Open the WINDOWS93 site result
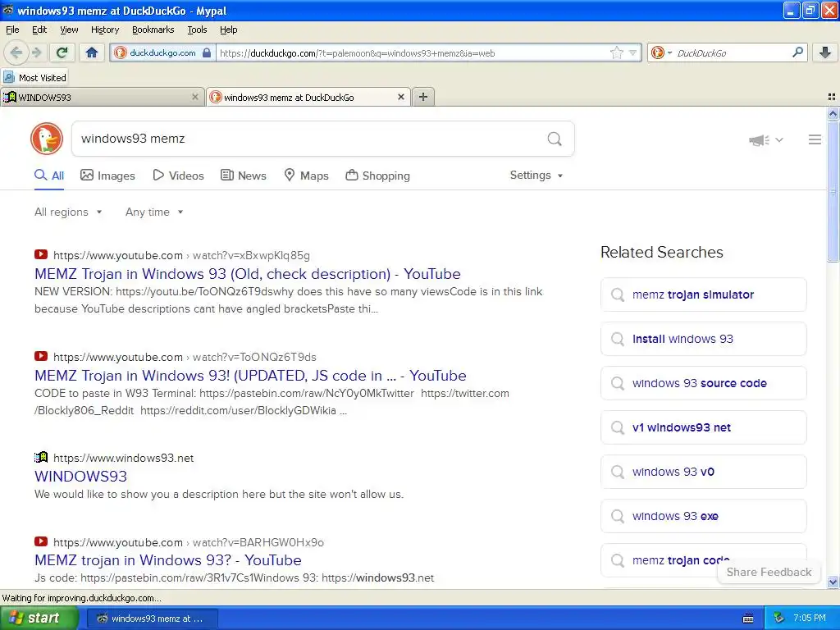Image resolution: width=840 pixels, height=630 pixels. click(81, 477)
